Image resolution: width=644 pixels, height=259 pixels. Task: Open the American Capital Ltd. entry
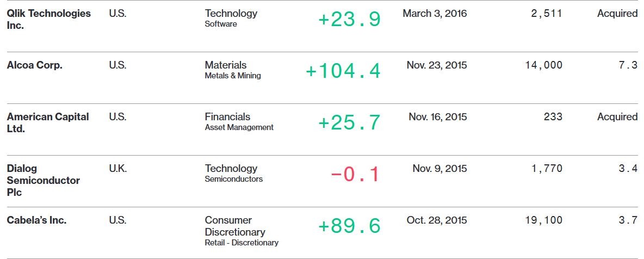[x=48, y=122]
